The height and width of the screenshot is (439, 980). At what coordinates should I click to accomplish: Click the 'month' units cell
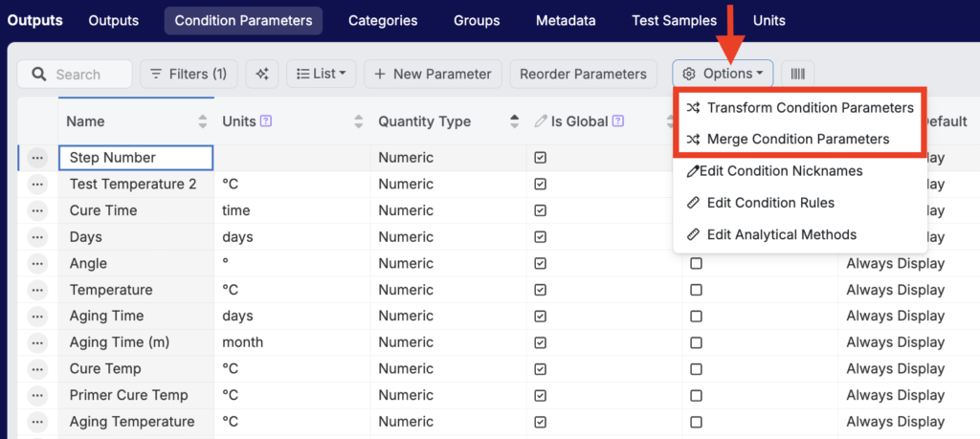[293, 342]
